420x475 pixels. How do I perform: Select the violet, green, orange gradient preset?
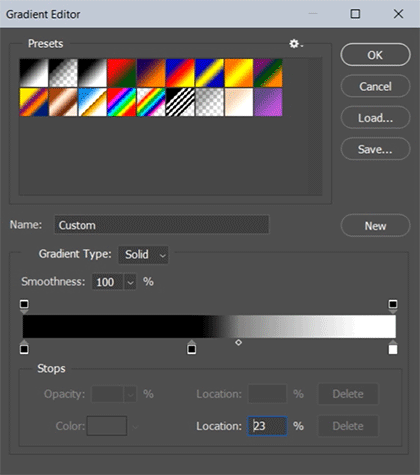(x=268, y=73)
